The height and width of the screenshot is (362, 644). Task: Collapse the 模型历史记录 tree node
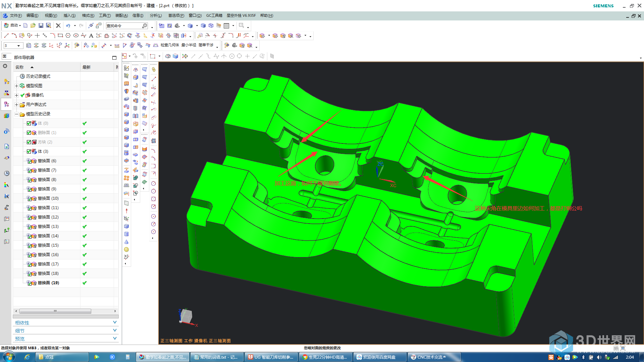pos(16,114)
